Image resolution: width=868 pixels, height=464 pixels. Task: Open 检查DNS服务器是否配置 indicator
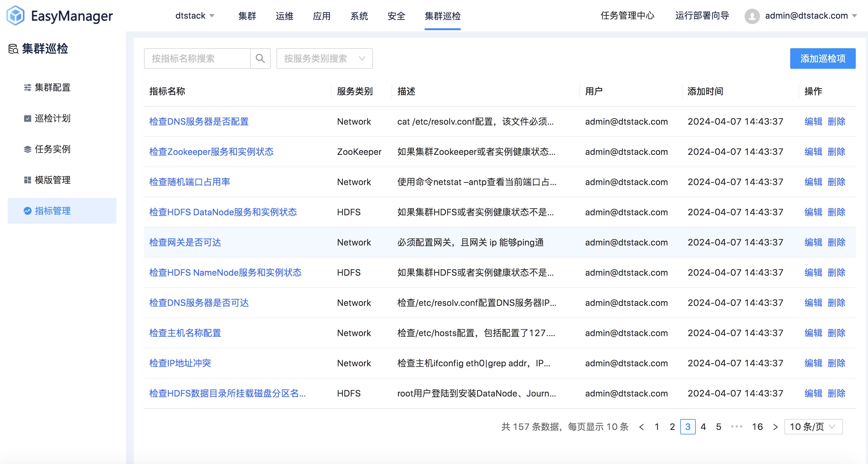pos(199,121)
